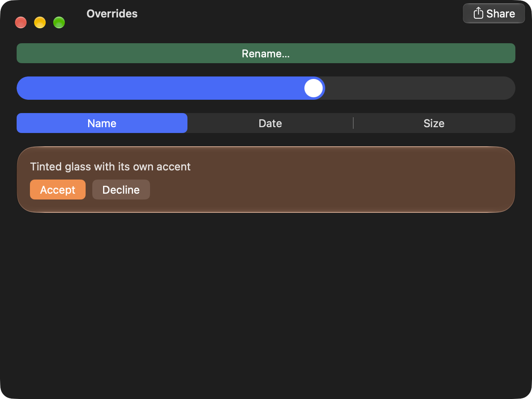Click the Overrides window title

pos(112,14)
